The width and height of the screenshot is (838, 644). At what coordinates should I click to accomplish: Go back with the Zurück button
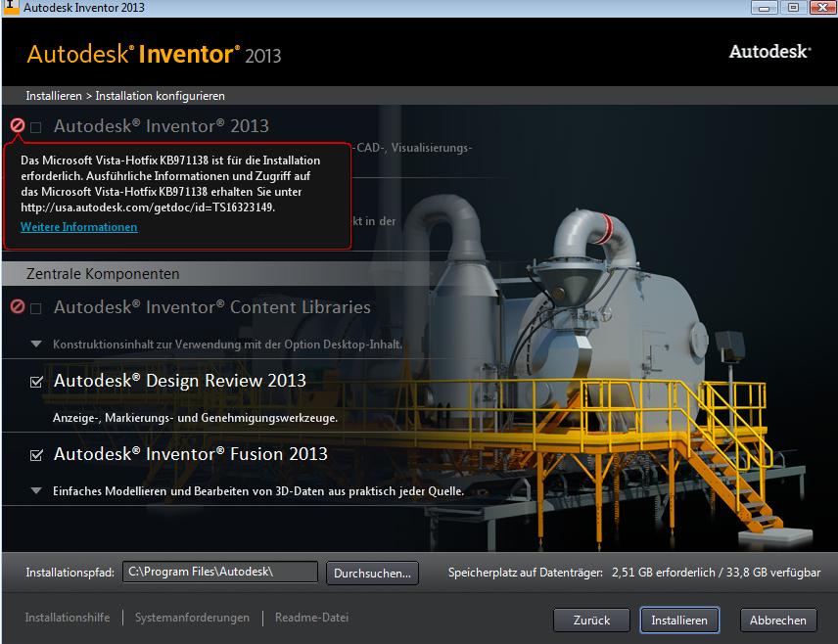point(591,620)
